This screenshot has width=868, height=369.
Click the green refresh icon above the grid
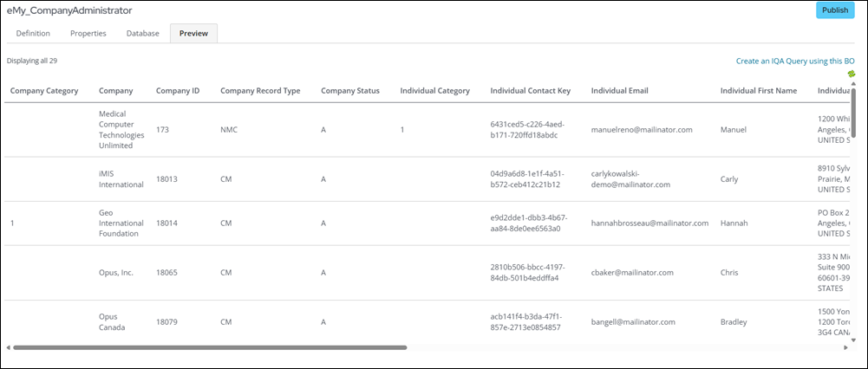(x=852, y=74)
